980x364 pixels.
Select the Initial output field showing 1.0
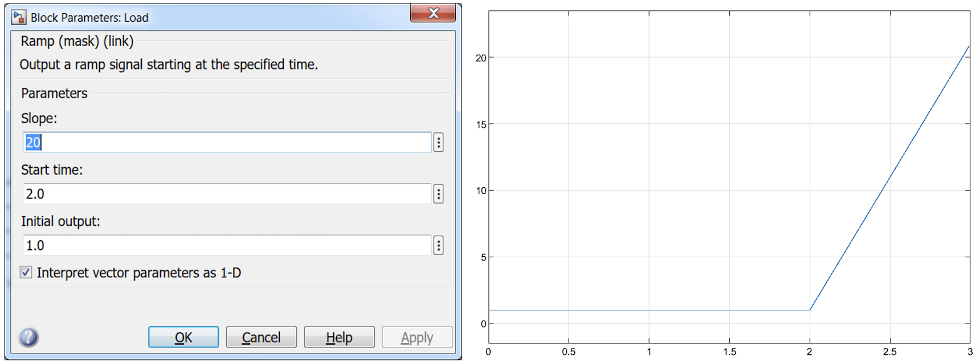tap(227, 245)
